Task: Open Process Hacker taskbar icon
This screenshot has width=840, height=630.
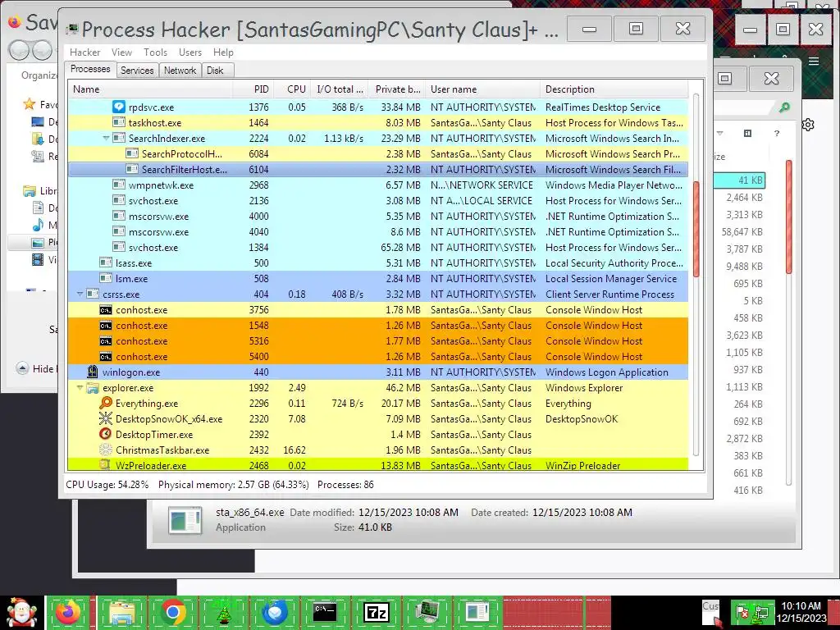Action: 427,612
